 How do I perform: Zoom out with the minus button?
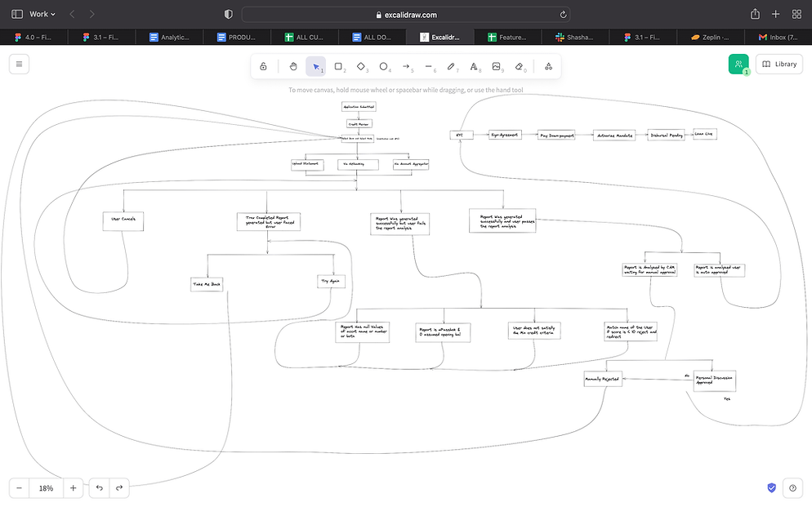[x=19, y=488]
